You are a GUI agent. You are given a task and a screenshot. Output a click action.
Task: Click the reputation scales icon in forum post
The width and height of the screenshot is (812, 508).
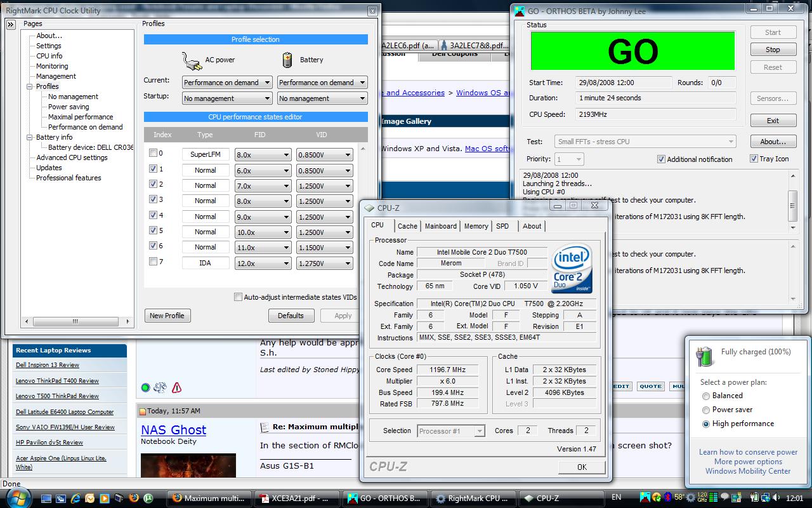pos(160,387)
